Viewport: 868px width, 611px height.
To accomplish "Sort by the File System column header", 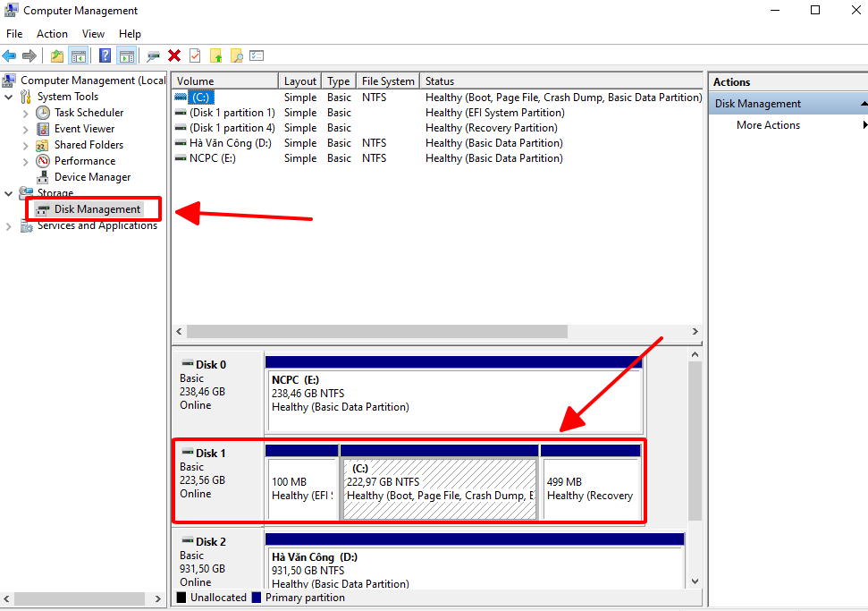I will 388,81.
